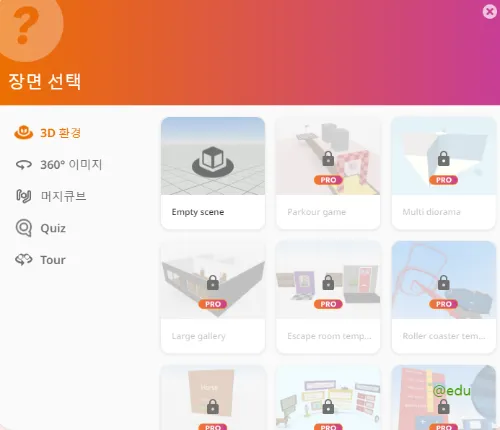The height and width of the screenshot is (430, 500).
Task: Click the 360° image loop icon
Action: (x=24, y=164)
